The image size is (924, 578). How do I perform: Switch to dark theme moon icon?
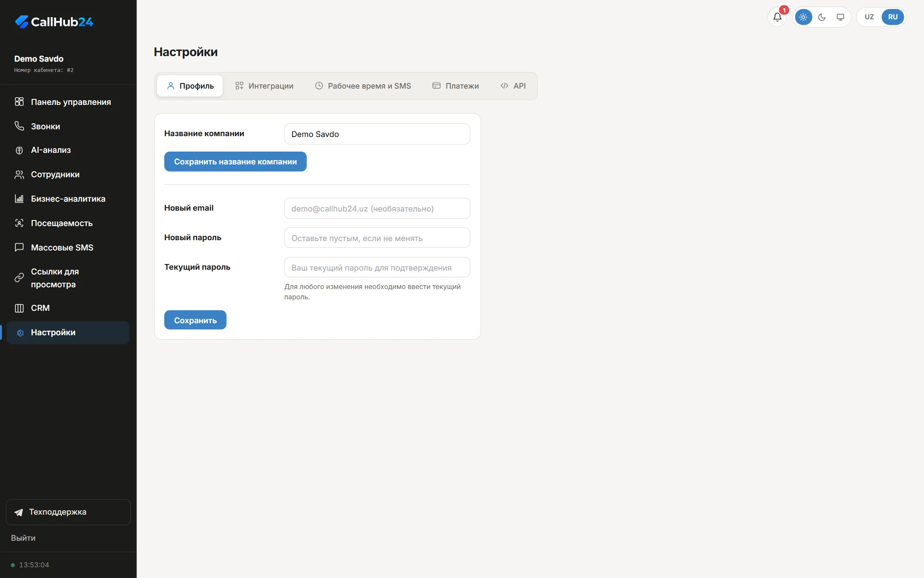pos(822,17)
